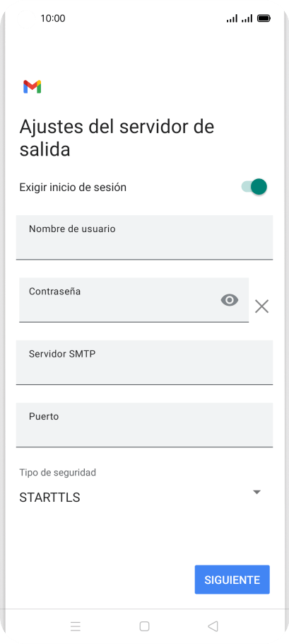
Task: Tap the Android home navigation icon
Action: coord(144,626)
